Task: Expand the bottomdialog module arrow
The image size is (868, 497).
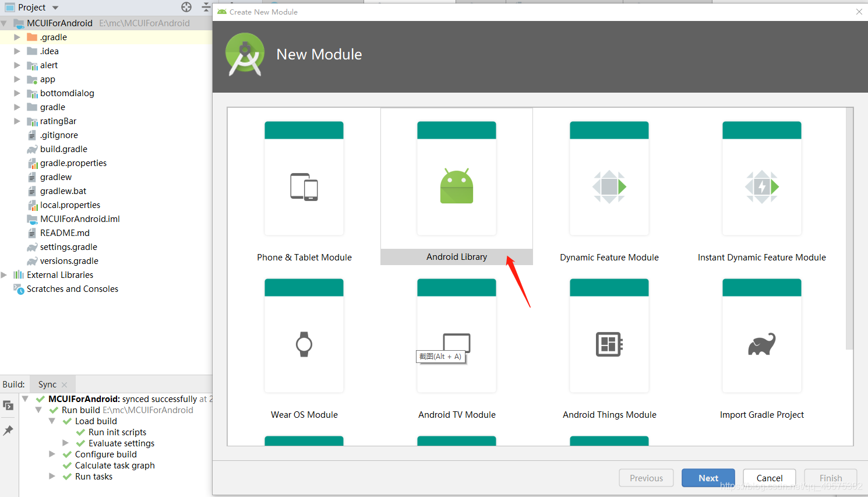Action: click(x=17, y=93)
